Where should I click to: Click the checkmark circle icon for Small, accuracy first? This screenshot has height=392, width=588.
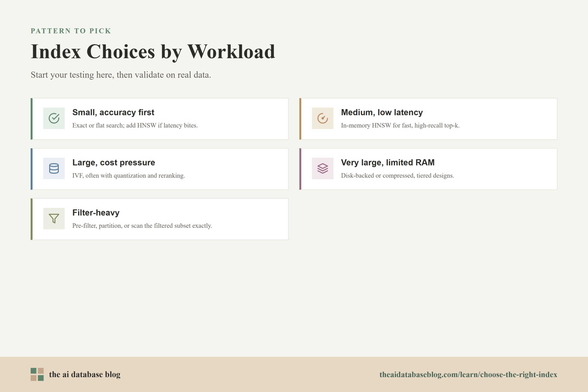[x=54, y=118]
